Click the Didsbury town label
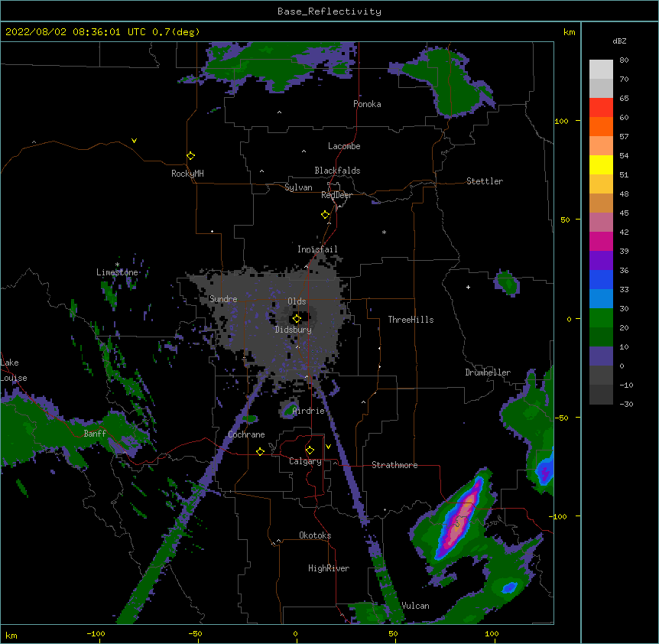This screenshot has height=644, width=659. (294, 330)
